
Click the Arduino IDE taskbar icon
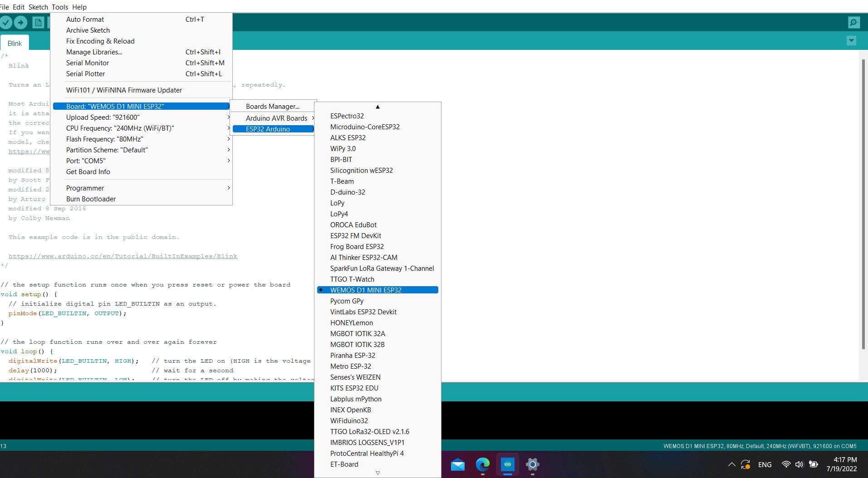pyautogui.click(x=508, y=464)
